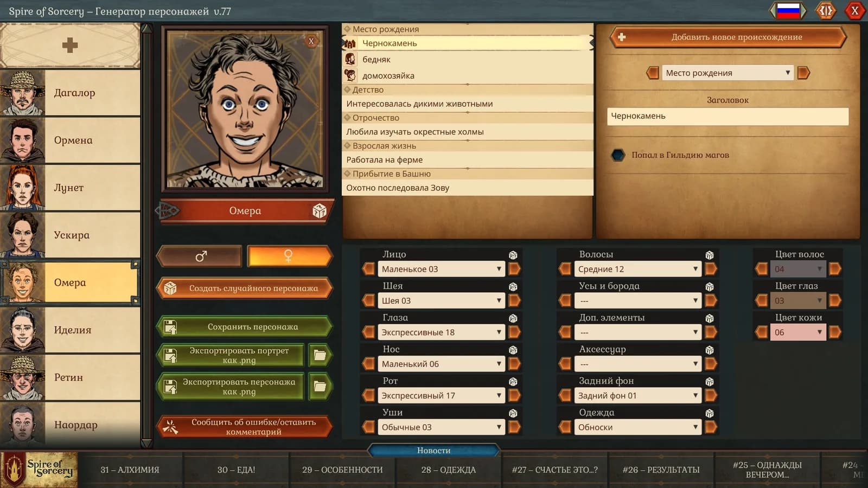Open the Spire of Sorcery logo
Screen dimensions: 868x488
39,470
